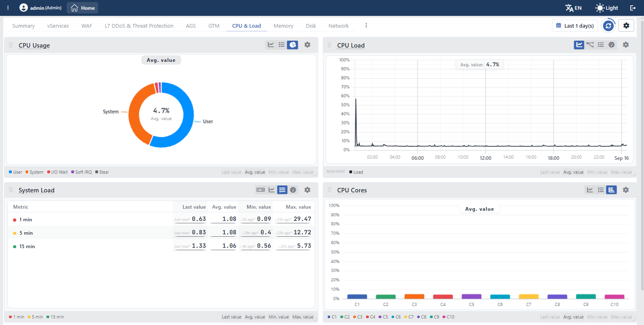Go to the Network tab
Viewport: 644px width, 325px height.
[x=339, y=26]
